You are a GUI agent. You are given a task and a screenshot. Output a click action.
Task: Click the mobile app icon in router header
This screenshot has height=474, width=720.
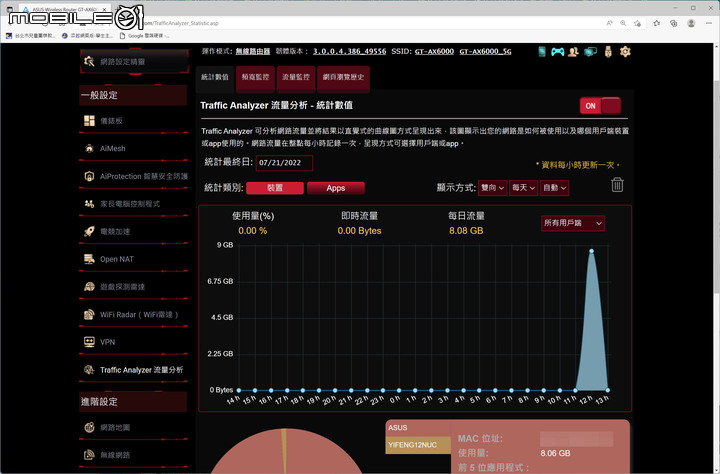coord(542,51)
